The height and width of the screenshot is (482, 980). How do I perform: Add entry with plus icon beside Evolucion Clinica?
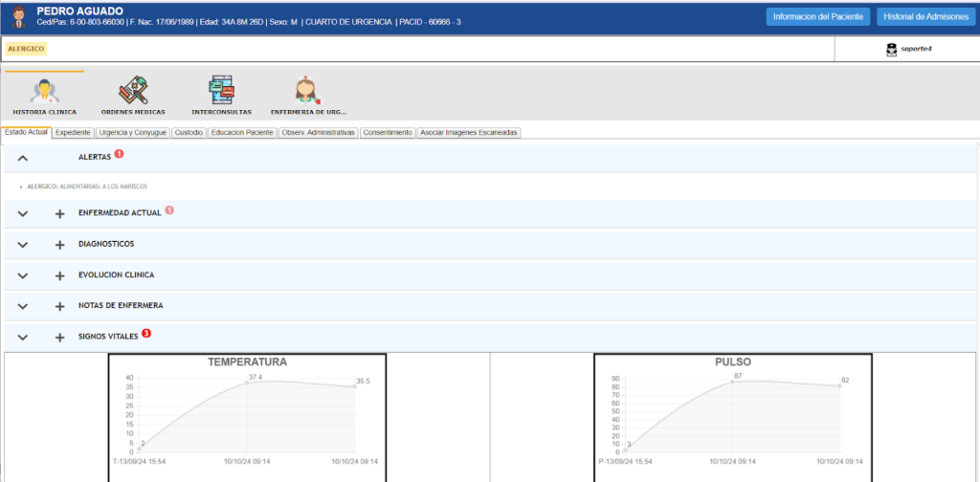point(59,275)
